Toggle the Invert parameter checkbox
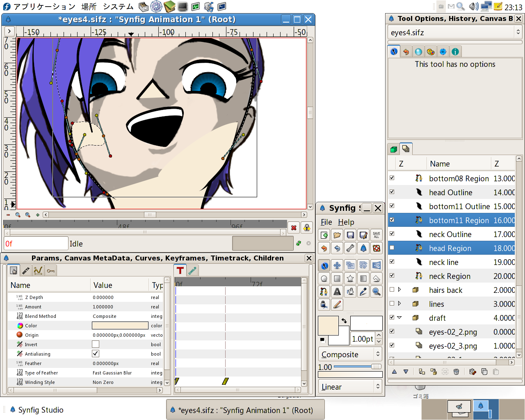The width and height of the screenshot is (525, 420). click(96, 344)
